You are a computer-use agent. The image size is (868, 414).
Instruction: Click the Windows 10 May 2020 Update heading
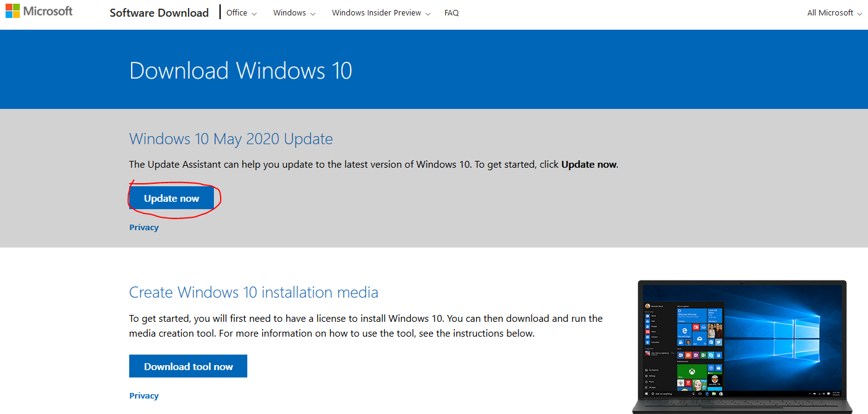[x=231, y=139]
